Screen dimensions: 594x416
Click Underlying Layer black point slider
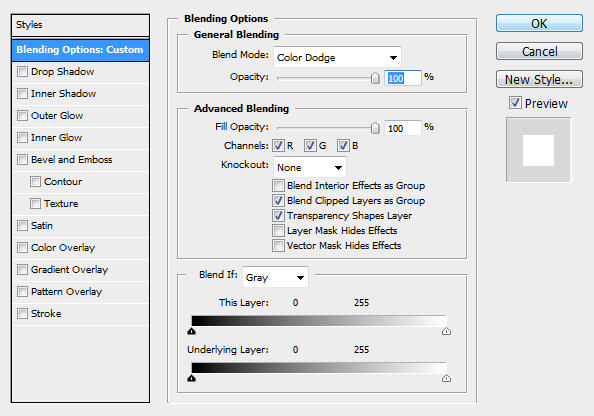coord(192,378)
